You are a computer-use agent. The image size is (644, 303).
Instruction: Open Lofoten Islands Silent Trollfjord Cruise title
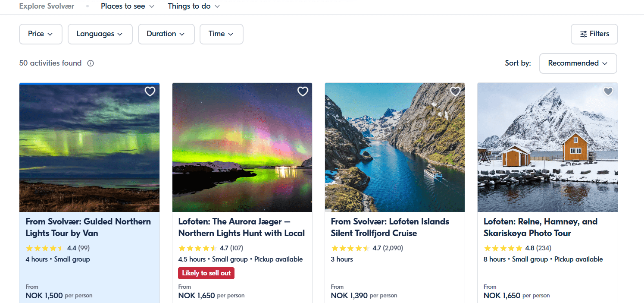pyautogui.click(x=390, y=227)
